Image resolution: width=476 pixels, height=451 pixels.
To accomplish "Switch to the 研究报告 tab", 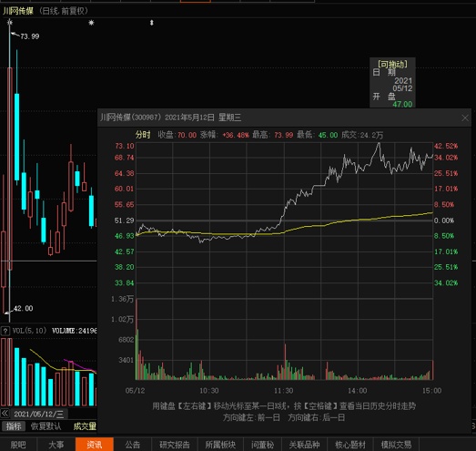I will (175, 445).
